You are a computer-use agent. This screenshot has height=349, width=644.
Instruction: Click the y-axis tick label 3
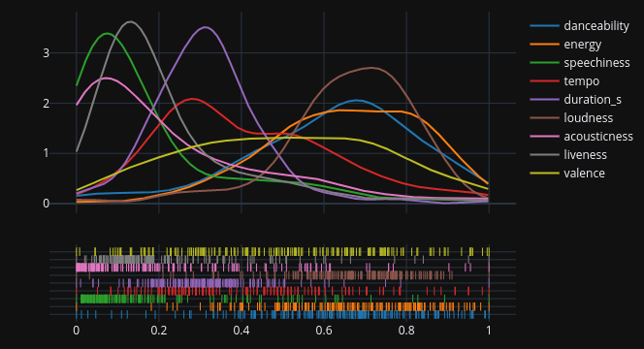click(46, 53)
